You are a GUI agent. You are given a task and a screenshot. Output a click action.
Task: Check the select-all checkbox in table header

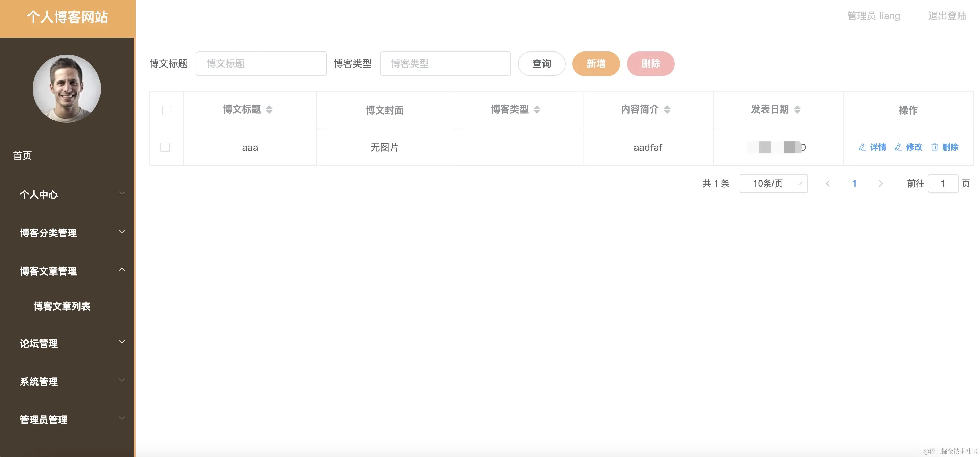(166, 110)
